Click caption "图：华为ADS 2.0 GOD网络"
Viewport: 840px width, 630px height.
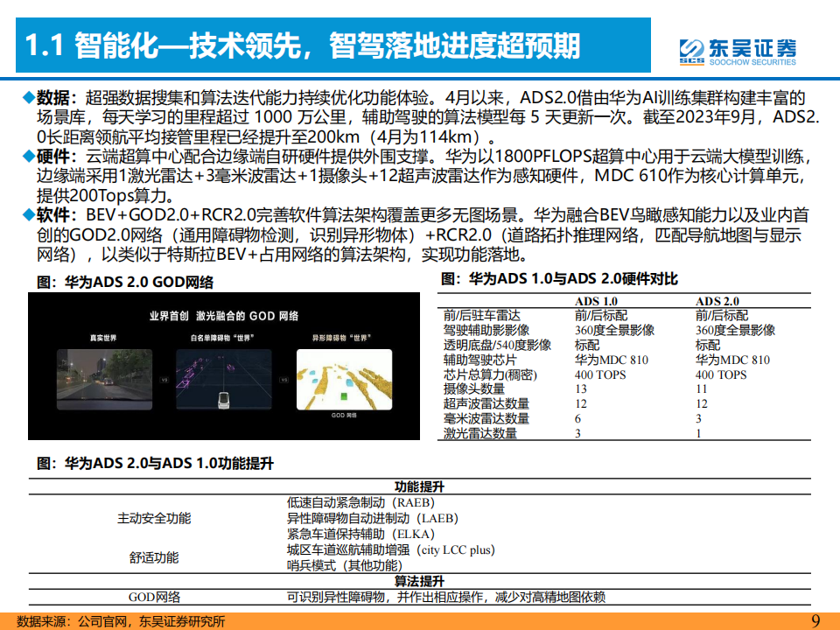(125, 283)
